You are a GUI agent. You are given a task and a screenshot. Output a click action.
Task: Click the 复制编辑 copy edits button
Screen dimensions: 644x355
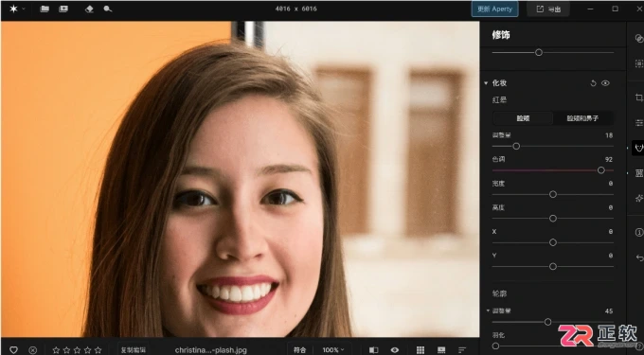click(x=134, y=350)
